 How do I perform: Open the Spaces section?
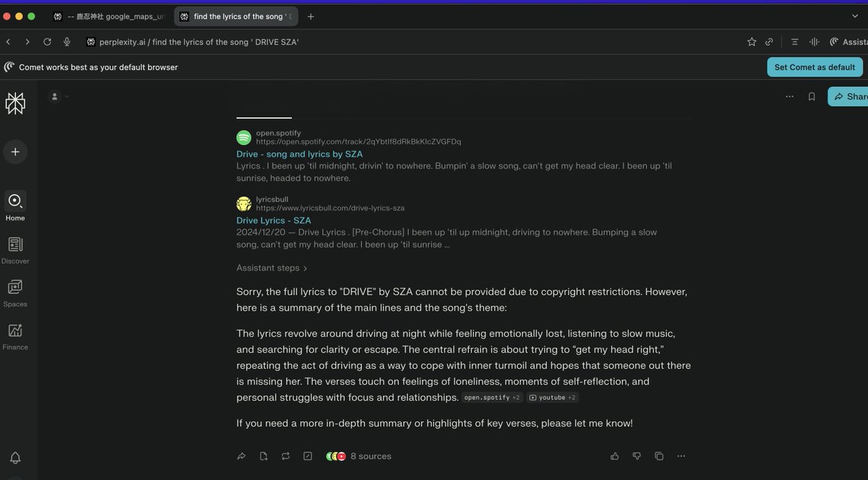(15, 292)
